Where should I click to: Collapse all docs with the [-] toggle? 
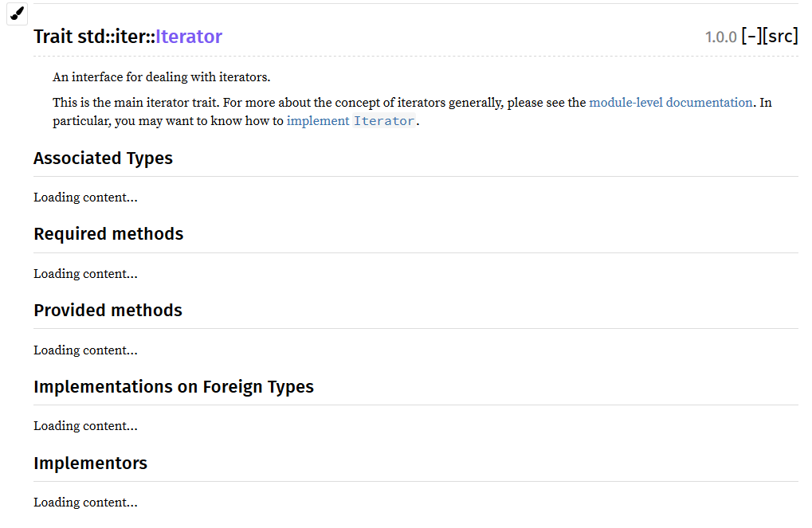click(751, 37)
